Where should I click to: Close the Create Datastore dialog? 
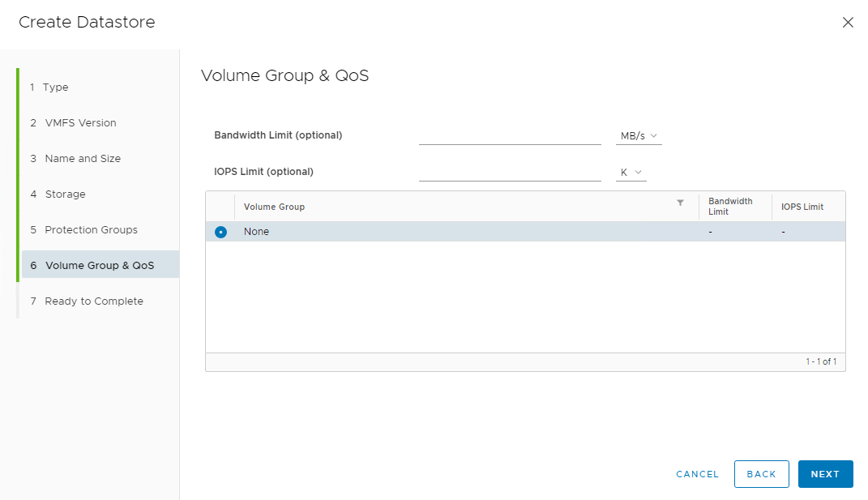(x=848, y=23)
